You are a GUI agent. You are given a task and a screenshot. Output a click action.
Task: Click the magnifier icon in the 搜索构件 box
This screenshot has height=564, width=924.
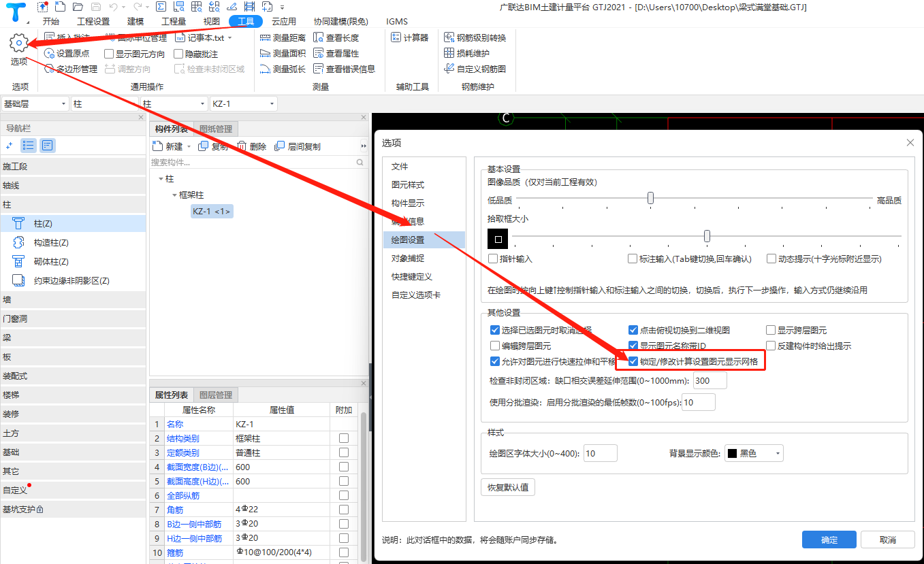[360, 163]
